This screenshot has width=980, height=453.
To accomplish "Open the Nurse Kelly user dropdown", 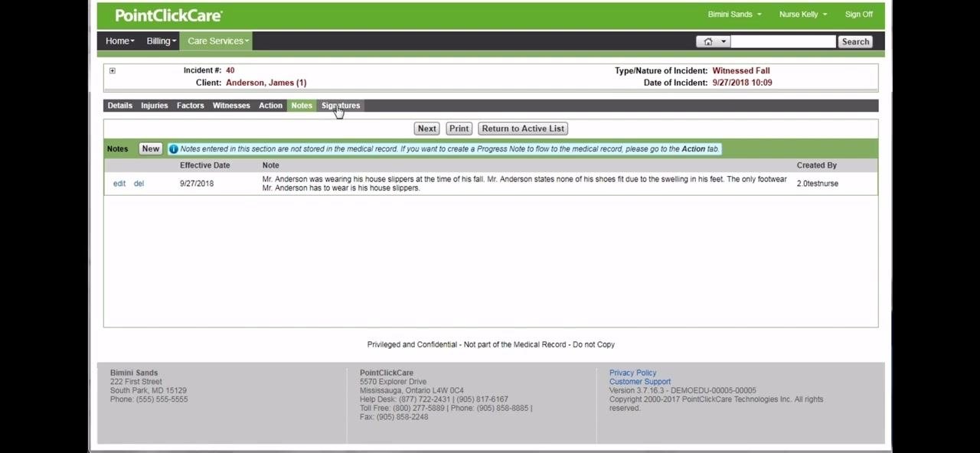I will (x=802, y=15).
